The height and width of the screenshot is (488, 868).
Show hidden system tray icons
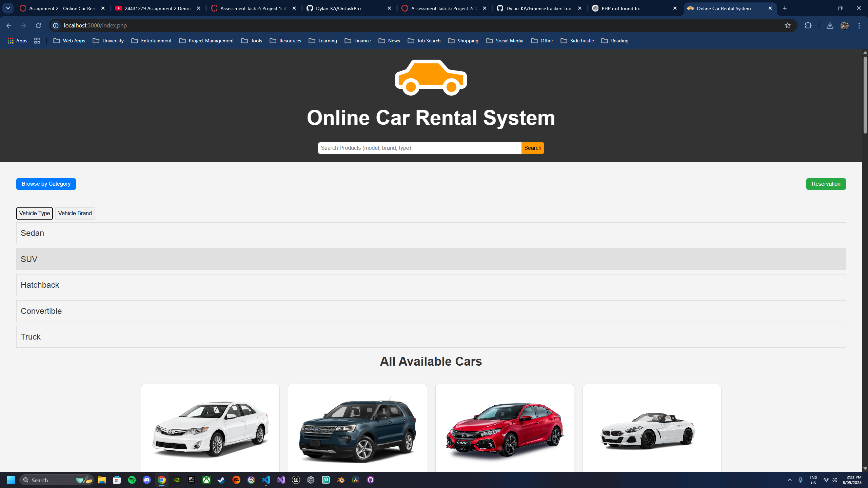790,480
